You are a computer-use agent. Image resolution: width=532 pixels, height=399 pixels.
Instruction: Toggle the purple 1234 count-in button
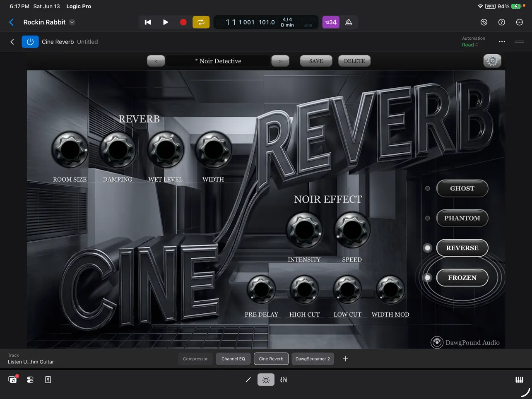pyautogui.click(x=331, y=22)
